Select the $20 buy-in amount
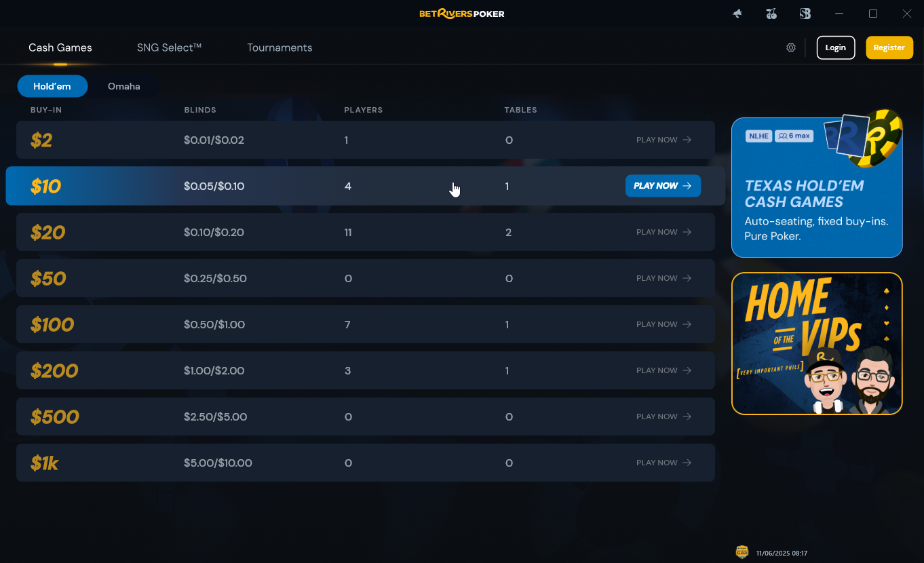The height and width of the screenshot is (563, 924). click(47, 233)
